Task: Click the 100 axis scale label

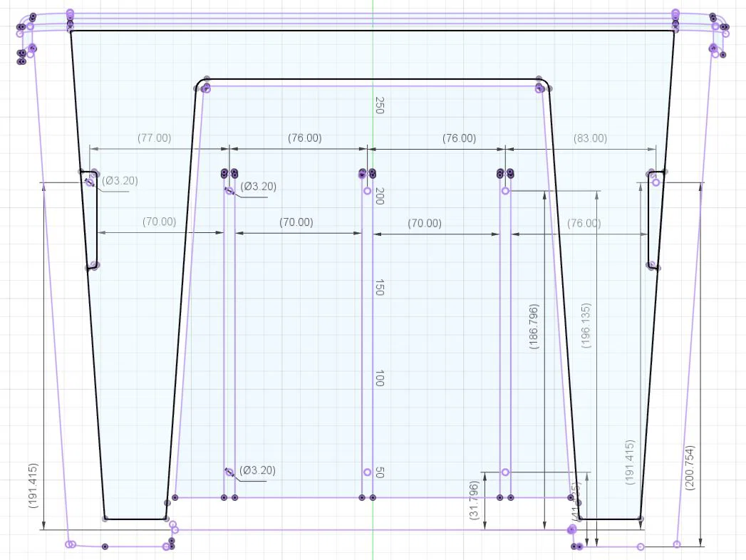Action: (x=379, y=378)
